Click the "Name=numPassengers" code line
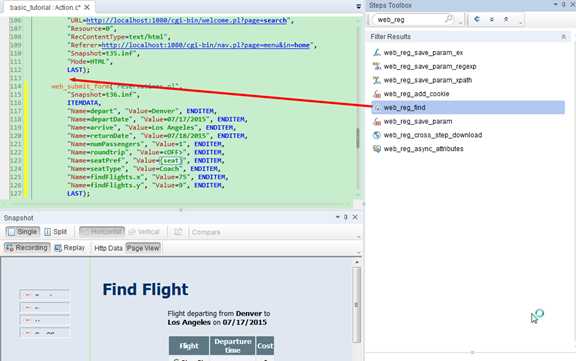 (146, 144)
